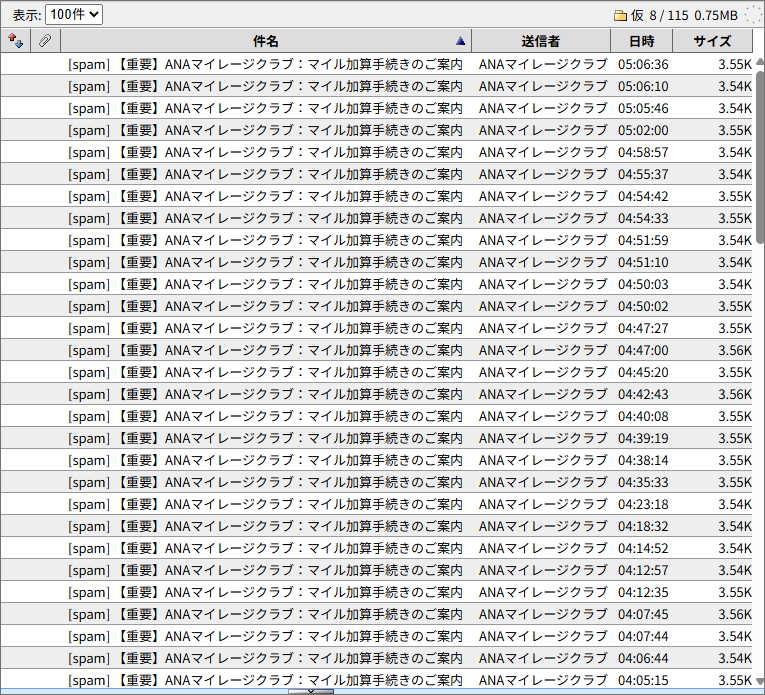Click the 8 / 115 message count in status

pyautogui.click(x=668, y=16)
